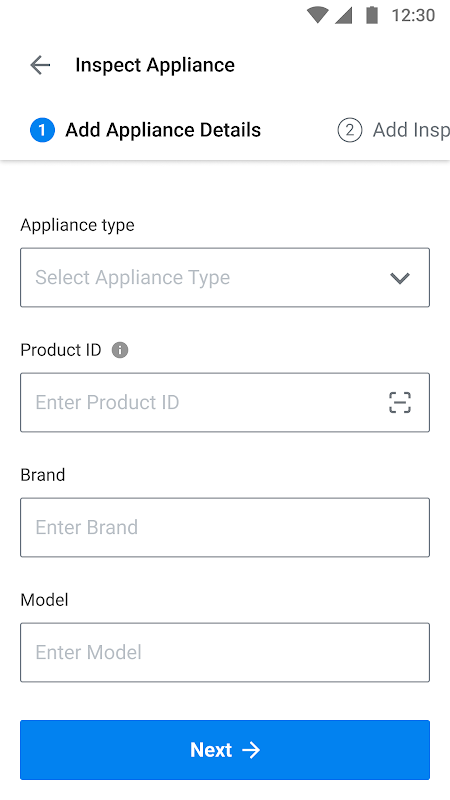The image size is (450, 800).
Task: Tap the Wi-Fi status icon
Action: [x=317, y=15]
